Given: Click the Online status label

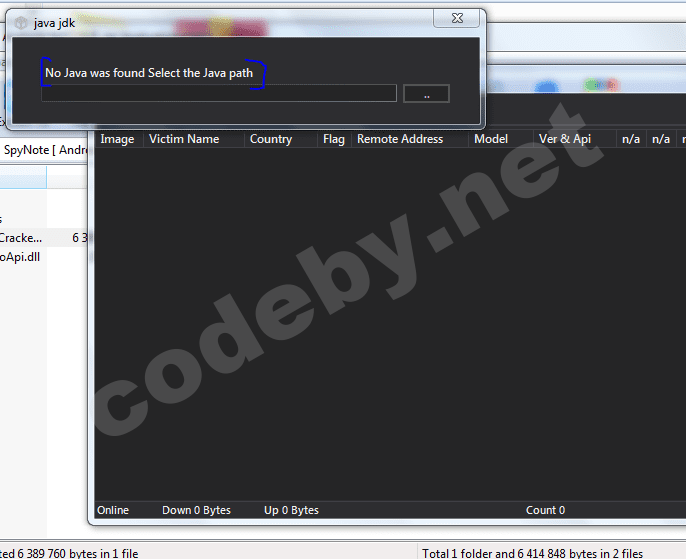Looking at the screenshot, I should (113, 510).
